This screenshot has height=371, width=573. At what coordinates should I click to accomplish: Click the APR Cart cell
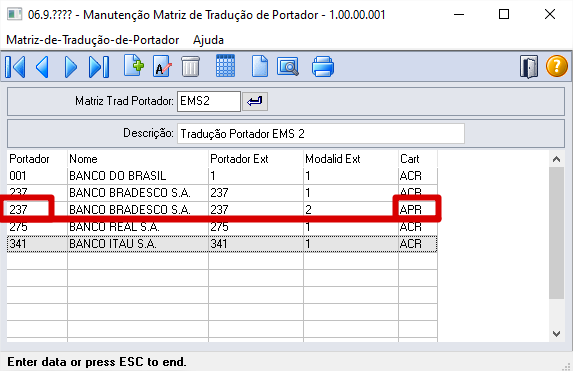click(x=418, y=210)
